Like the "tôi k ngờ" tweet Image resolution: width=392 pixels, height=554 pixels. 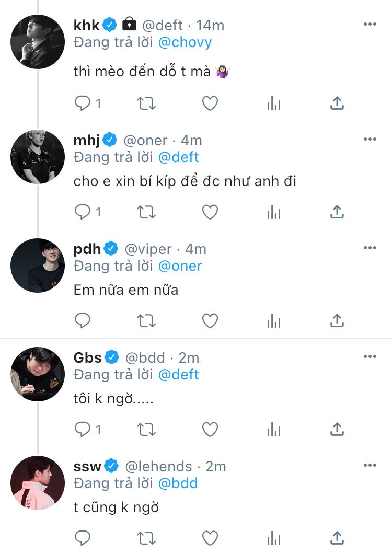210,430
